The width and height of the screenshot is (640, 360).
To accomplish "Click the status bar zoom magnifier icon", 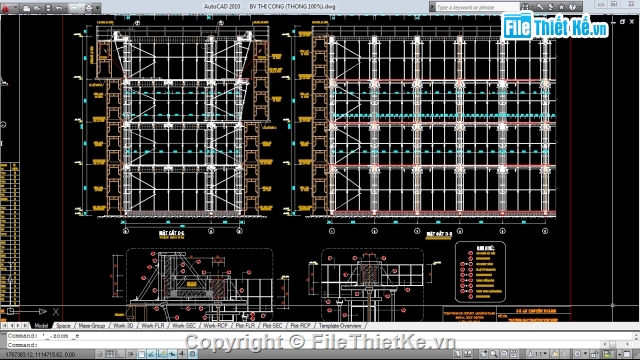I will tap(494, 354).
